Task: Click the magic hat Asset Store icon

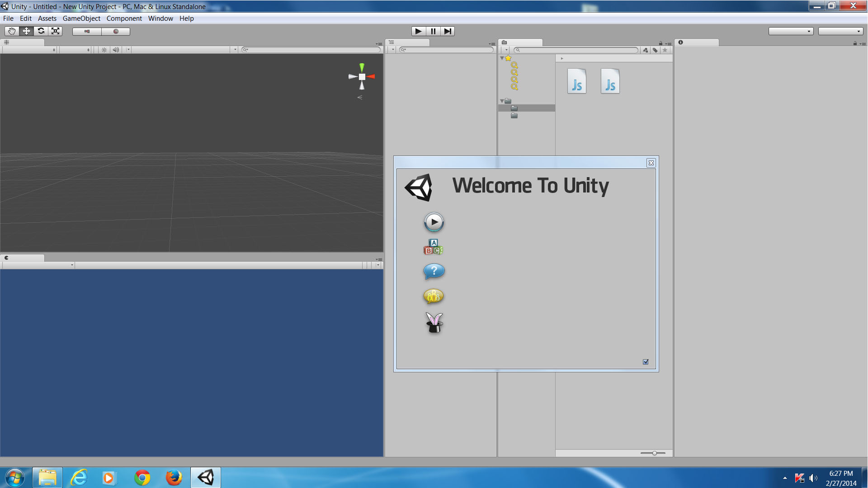Action: click(434, 323)
